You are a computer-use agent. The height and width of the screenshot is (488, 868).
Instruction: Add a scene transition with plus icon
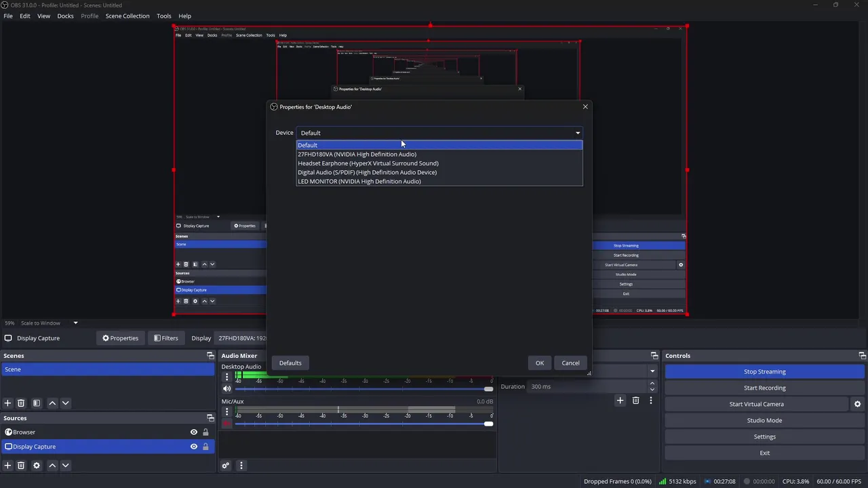pyautogui.click(x=620, y=401)
